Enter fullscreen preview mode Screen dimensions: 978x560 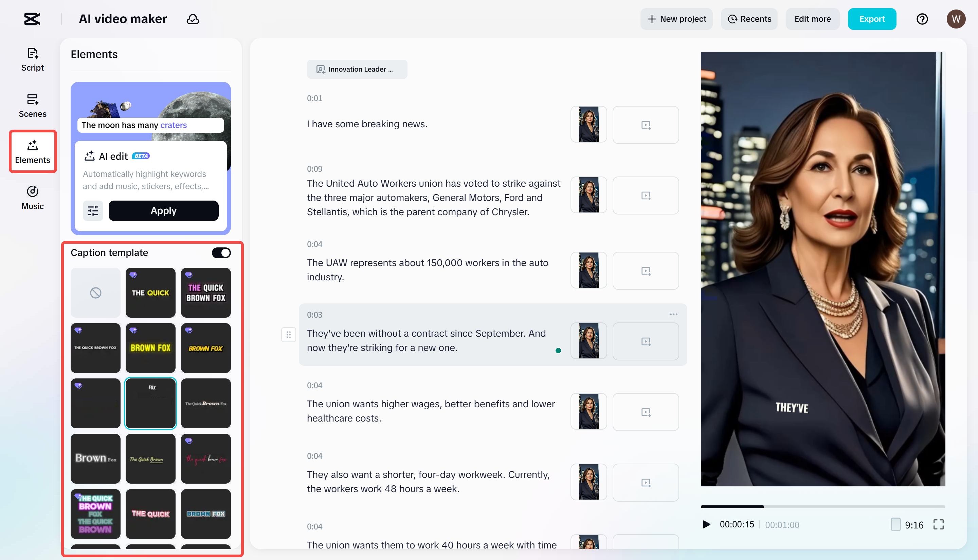(938, 524)
